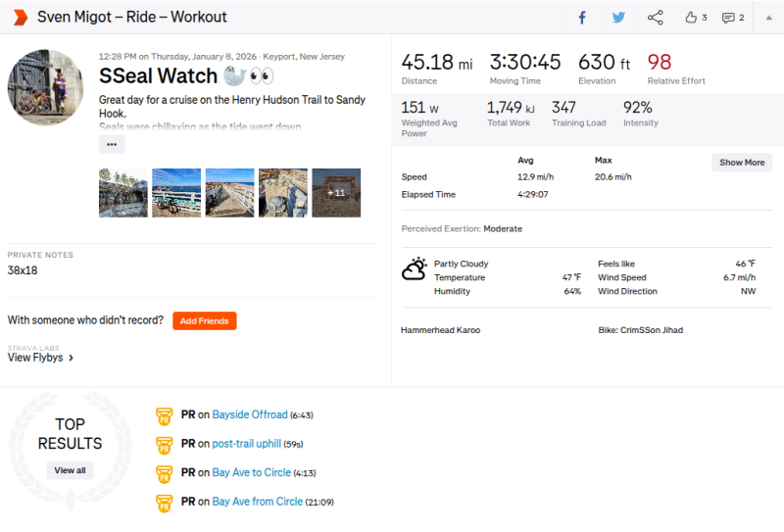This screenshot has height=532, width=784.
Task: Share activity on Twitter
Action: tap(618, 17)
